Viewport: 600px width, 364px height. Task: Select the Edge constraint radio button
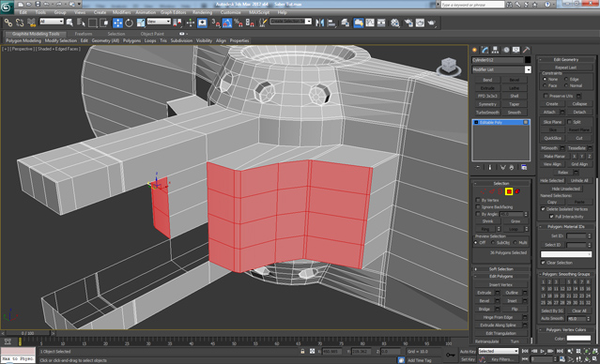click(x=566, y=79)
